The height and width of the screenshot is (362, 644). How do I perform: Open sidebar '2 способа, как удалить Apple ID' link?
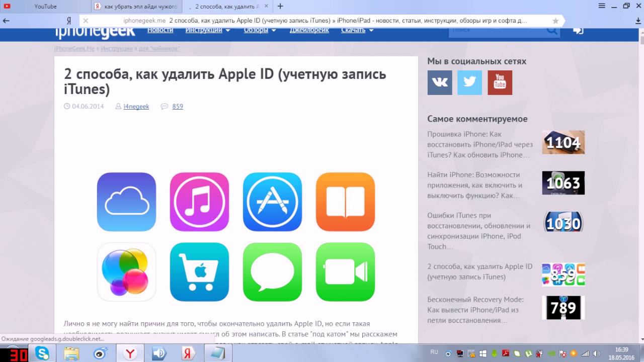point(480,272)
